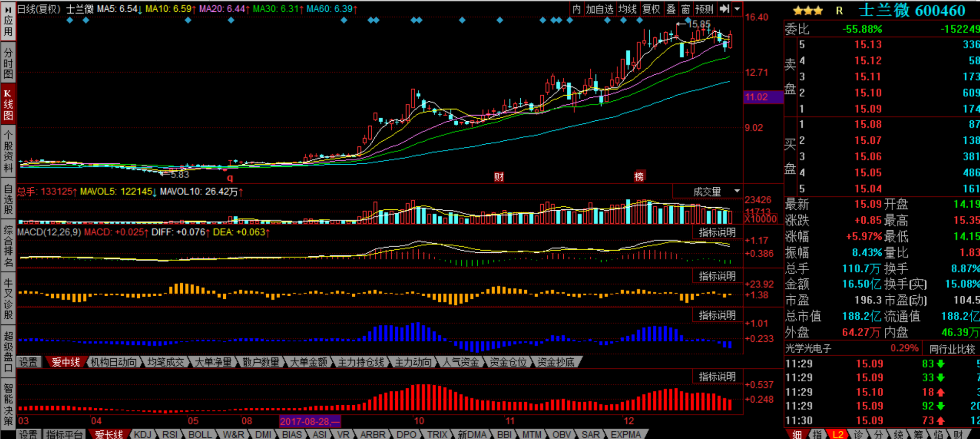Click the highlighted 2017-08-28 date marker
The image size is (980, 439).
click(310, 421)
